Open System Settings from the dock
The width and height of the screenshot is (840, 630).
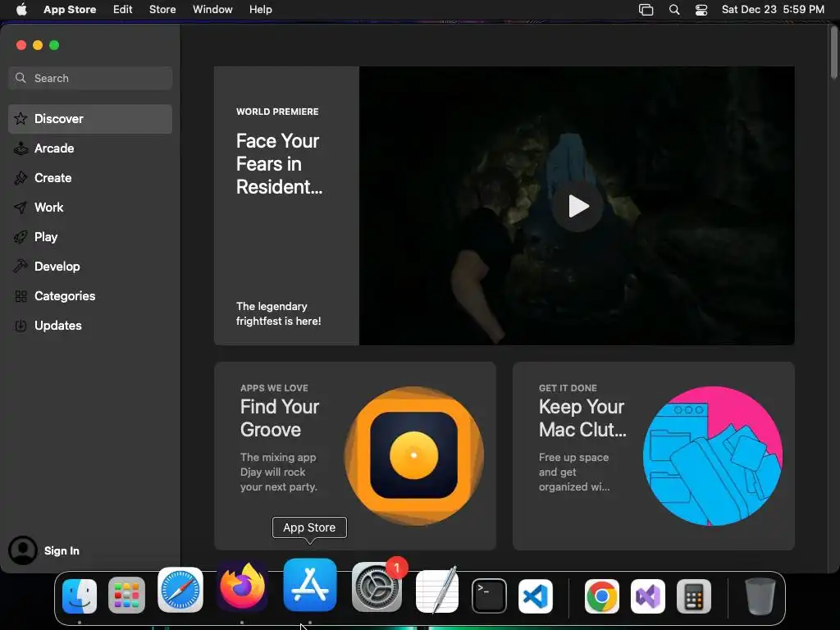377,587
